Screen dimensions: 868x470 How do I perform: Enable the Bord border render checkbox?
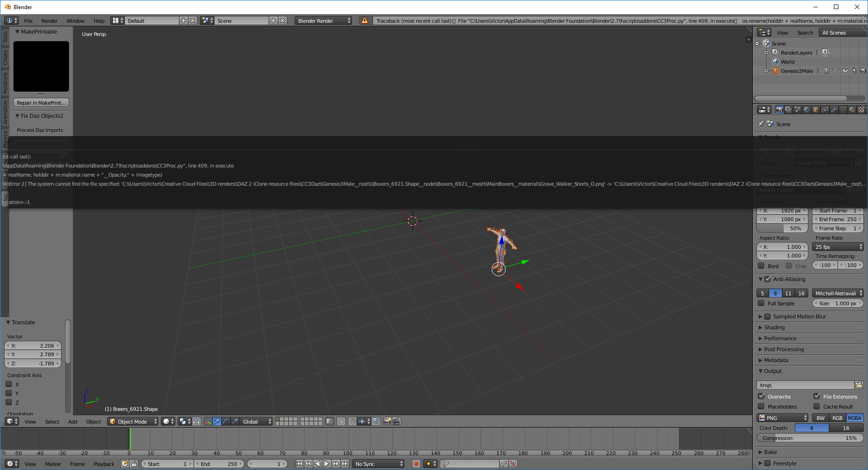point(761,266)
